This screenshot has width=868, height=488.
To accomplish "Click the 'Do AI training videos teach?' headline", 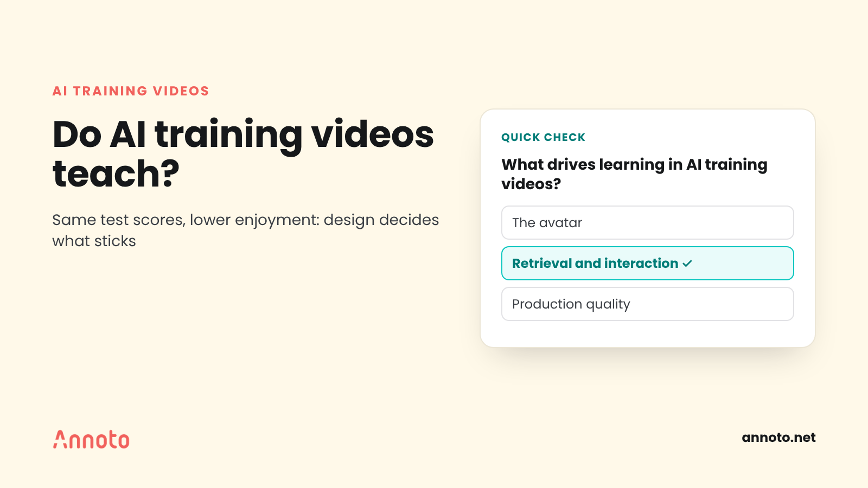I will (x=243, y=154).
